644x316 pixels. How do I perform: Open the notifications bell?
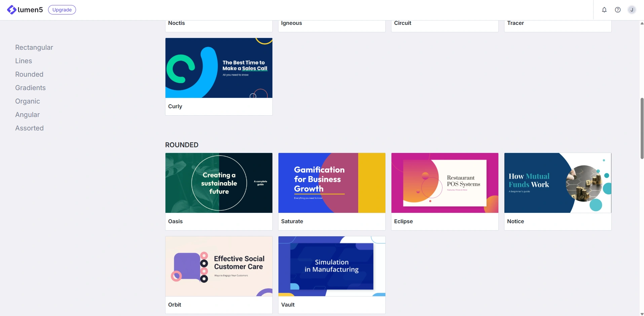click(604, 10)
